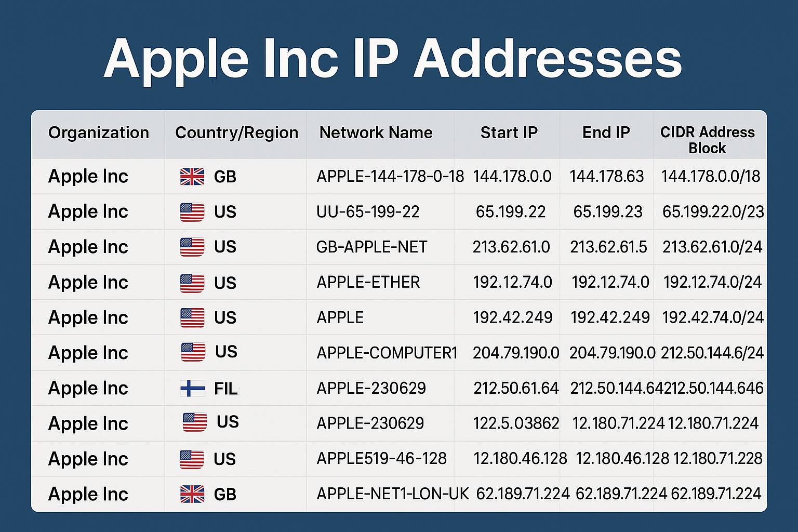This screenshot has height=532, width=798.
Task: Click the Finland flag icon
Action: (x=193, y=388)
